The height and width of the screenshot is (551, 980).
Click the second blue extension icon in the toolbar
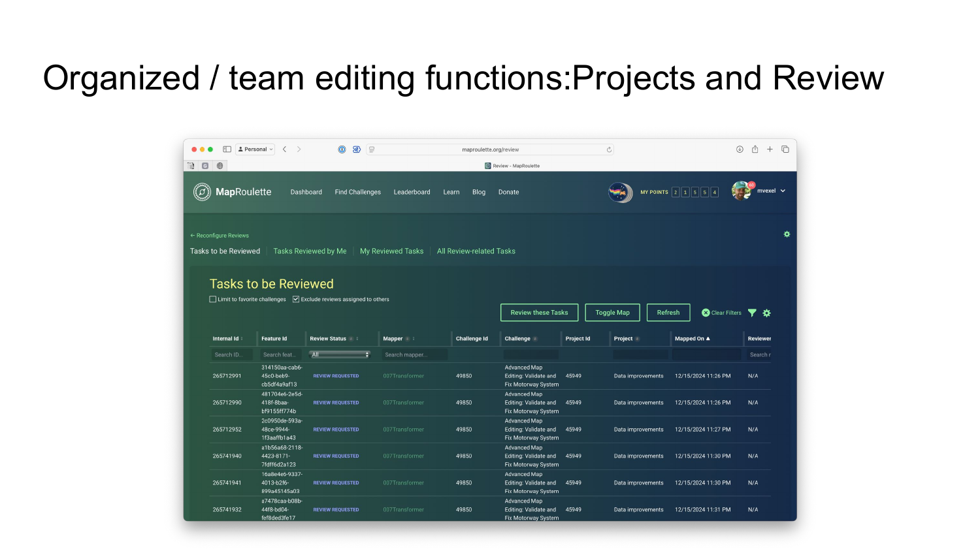pyautogui.click(x=357, y=150)
